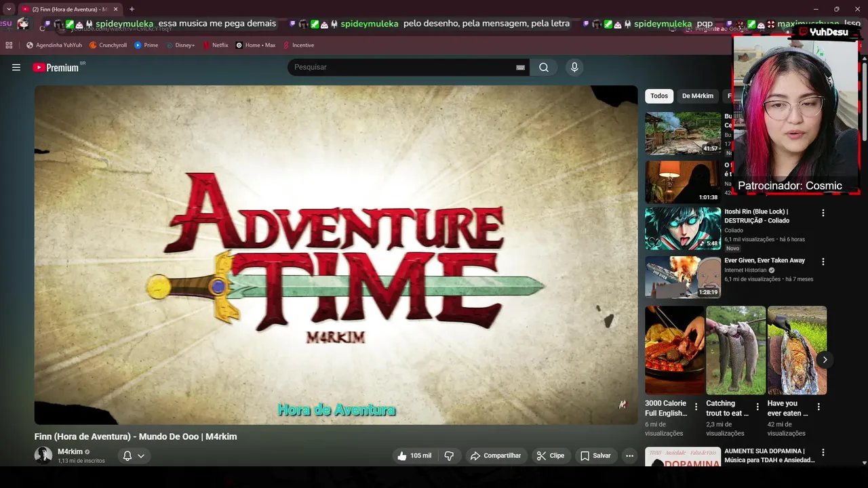Open Have you ever eaten short

click(x=797, y=350)
